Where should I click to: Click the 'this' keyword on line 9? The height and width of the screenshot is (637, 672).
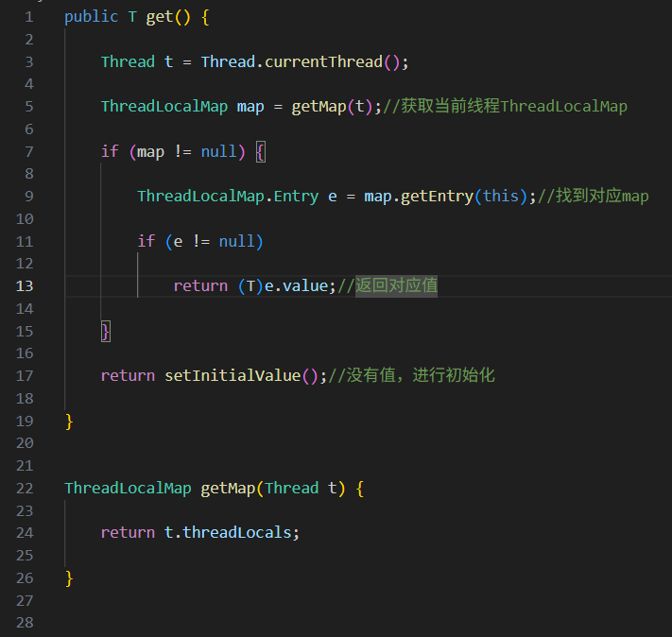pos(501,197)
